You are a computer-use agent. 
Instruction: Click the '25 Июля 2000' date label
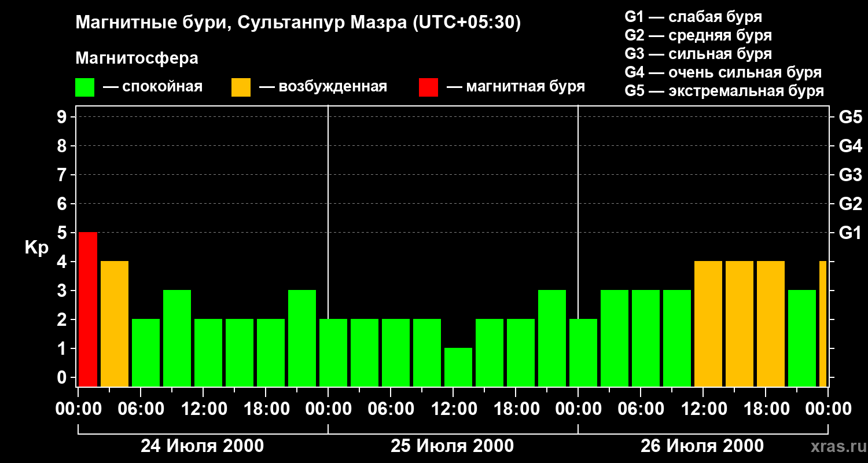[453, 446]
